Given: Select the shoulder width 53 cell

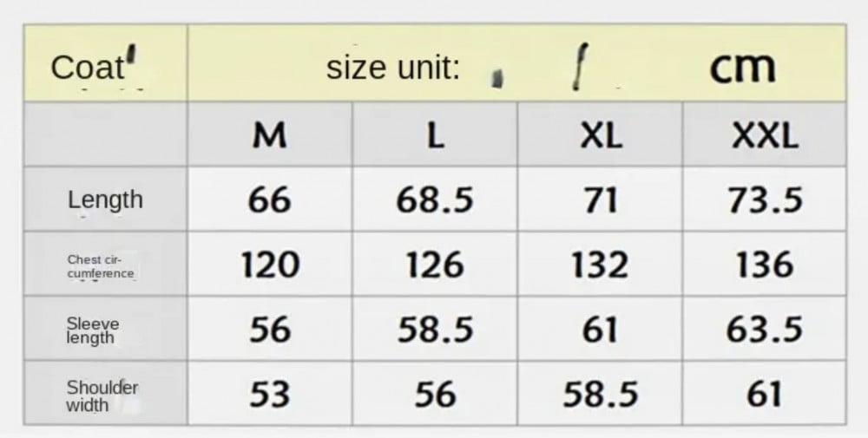Looking at the screenshot, I should (x=270, y=393).
